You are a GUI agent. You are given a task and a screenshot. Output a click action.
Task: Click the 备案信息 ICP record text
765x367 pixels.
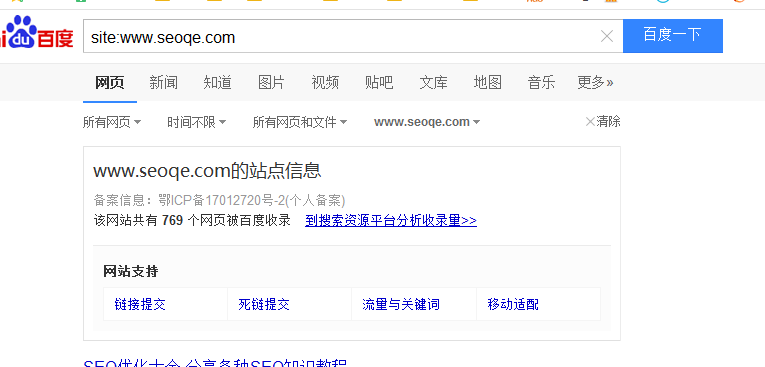pos(220,200)
